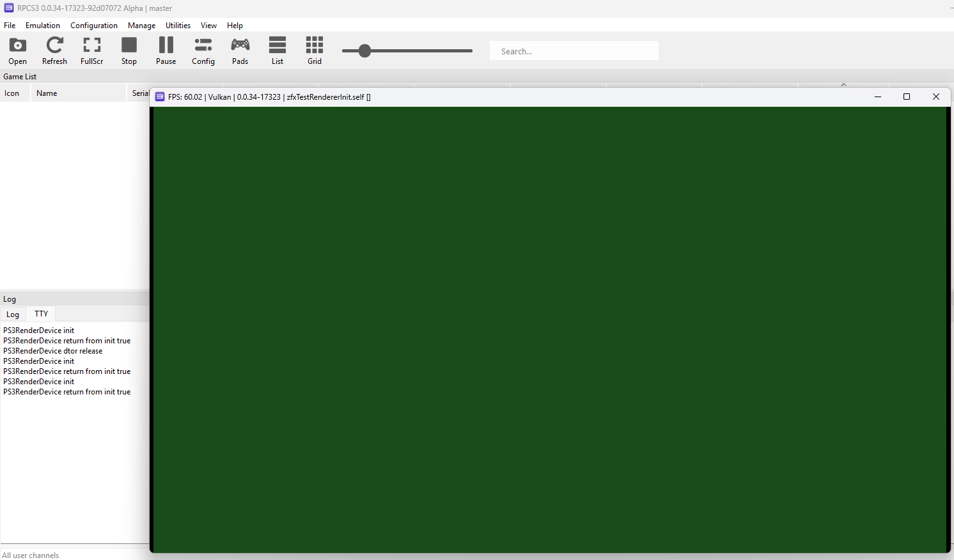
Task: Open the Pads controller settings
Action: coord(240,51)
